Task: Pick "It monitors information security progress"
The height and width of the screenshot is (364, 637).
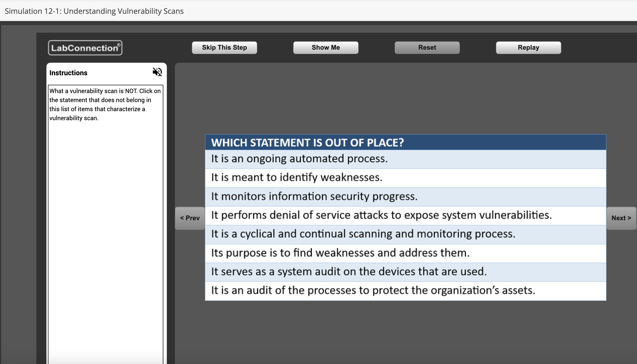Action: (x=314, y=196)
